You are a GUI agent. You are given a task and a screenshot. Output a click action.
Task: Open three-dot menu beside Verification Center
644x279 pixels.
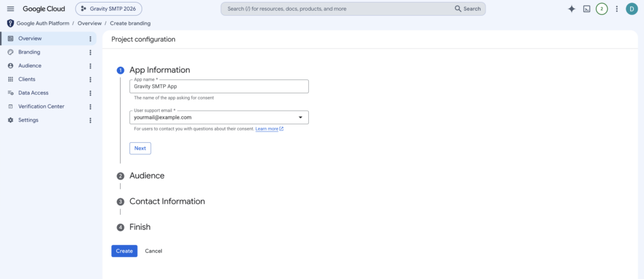click(x=91, y=106)
